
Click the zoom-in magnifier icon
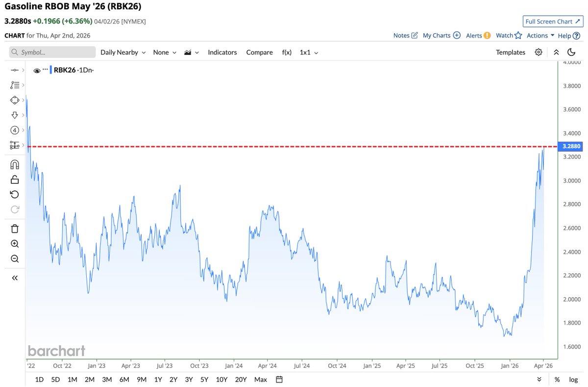(15, 243)
